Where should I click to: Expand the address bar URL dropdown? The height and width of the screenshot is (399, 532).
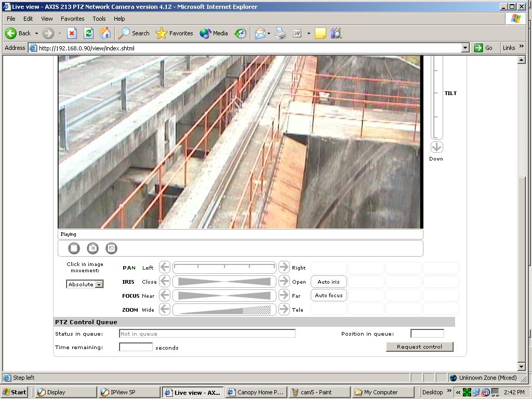click(x=465, y=48)
